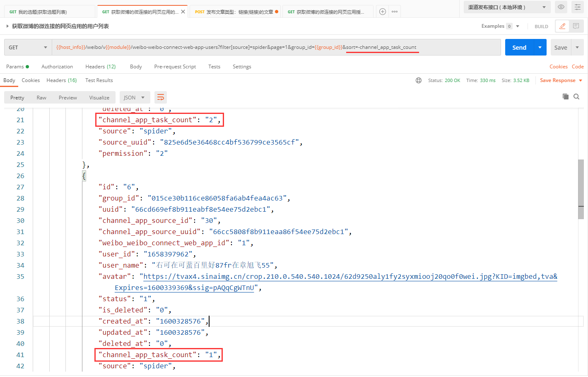Switch to the Headers (12) request tab
This screenshot has height=377, width=588.
pyautogui.click(x=100, y=67)
